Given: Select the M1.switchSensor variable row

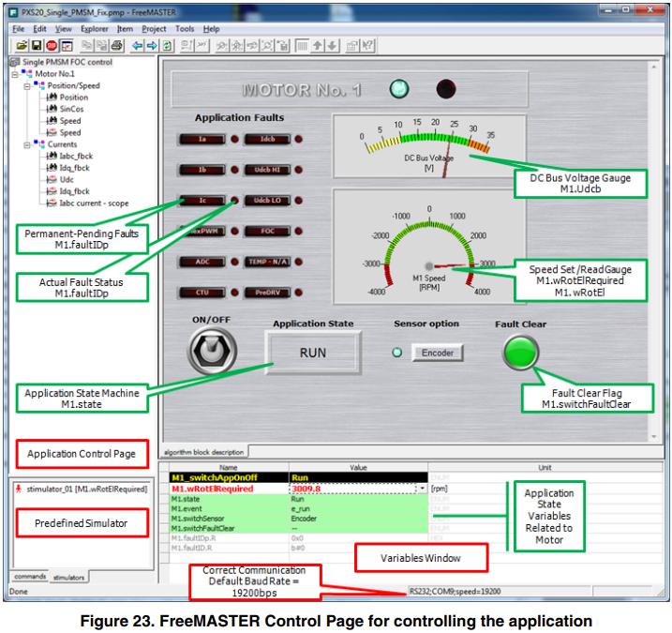Looking at the screenshot, I should [x=299, y=519].
